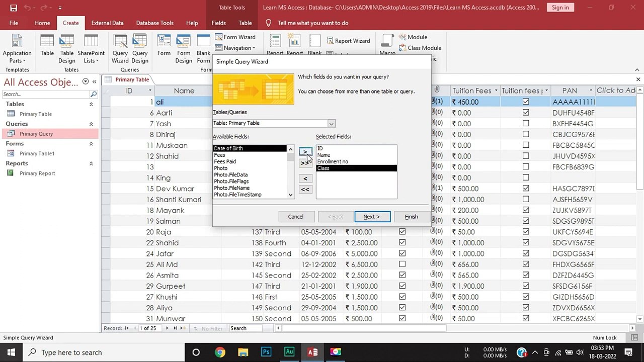Create a new Form from ribbon
Viewport: 644px width, 362px height.
click(x=164, y=45)
